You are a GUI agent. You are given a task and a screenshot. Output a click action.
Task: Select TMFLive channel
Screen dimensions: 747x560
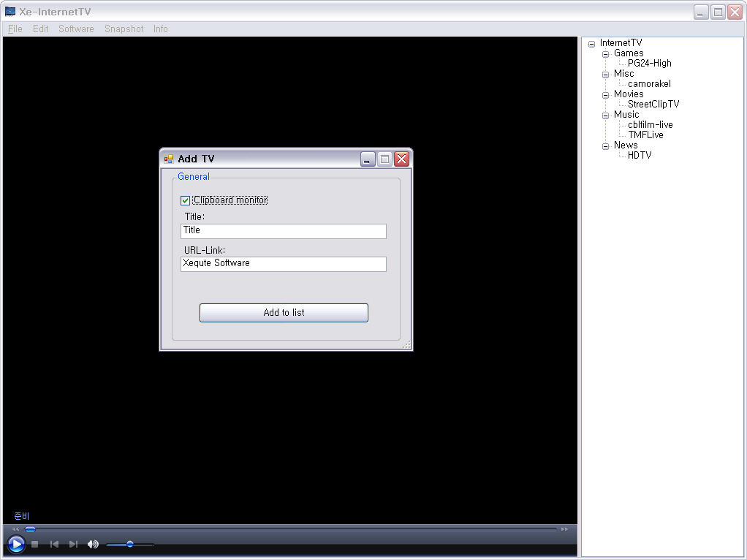coord(645,135)
